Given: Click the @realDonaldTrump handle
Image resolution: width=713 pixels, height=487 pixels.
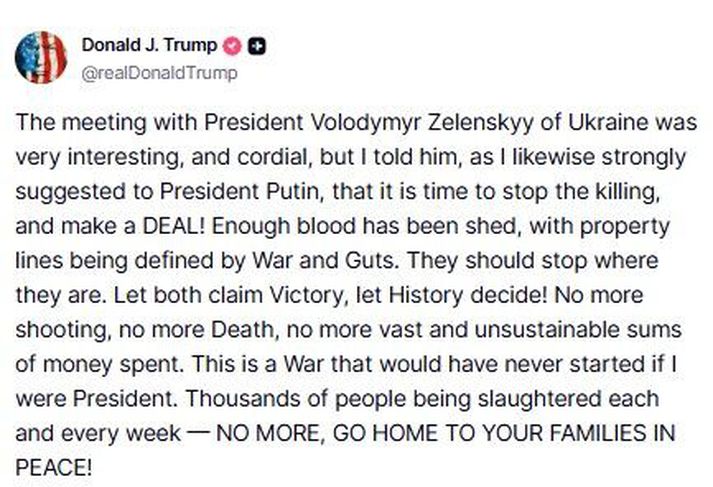Looking at the screenshot, I should [159, 72].
